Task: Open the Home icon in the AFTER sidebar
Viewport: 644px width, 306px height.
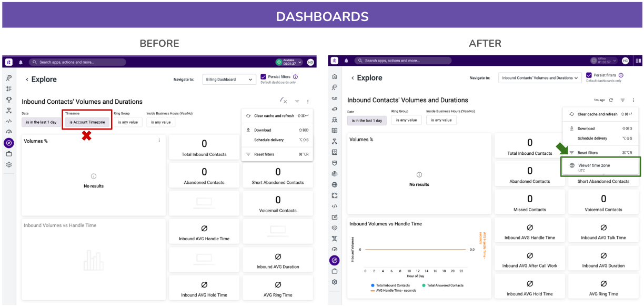Action: click(x=335, y=76)
